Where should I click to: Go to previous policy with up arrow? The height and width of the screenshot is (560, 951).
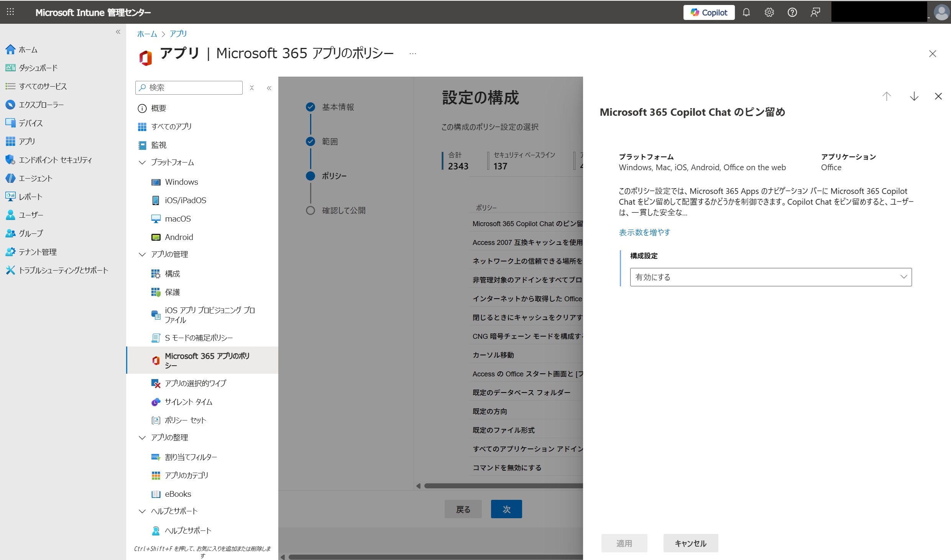(887, 96)
